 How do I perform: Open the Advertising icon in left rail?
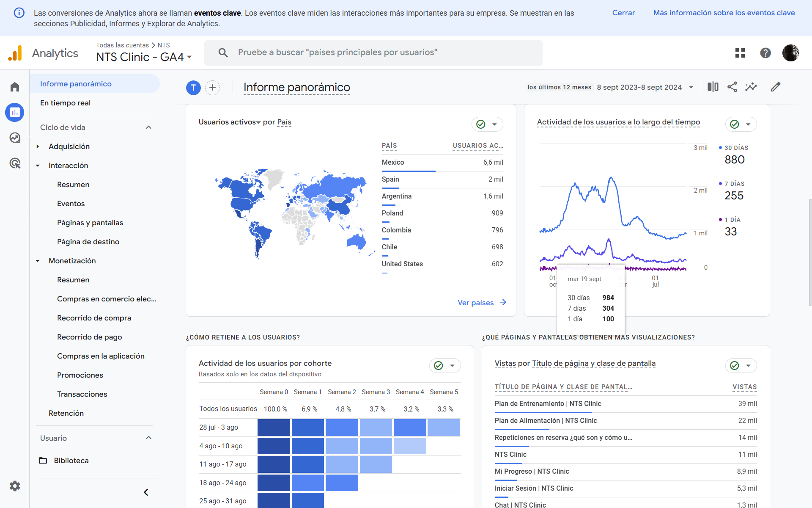point(15,163)
